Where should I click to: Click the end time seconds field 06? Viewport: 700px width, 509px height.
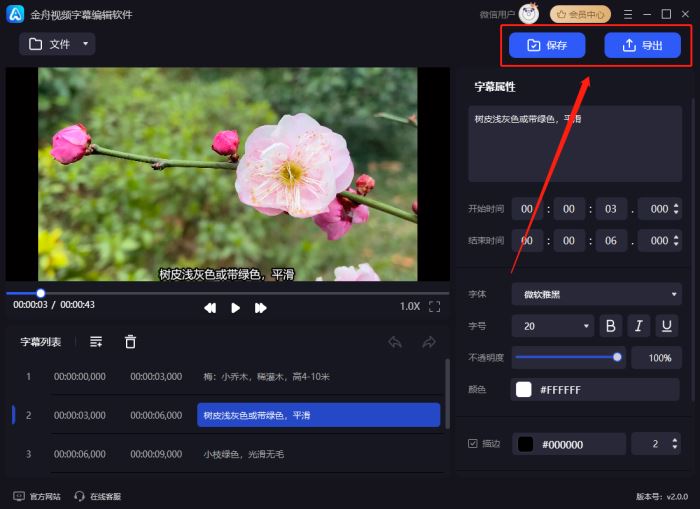pyautogui.click(x=611, y=241)
